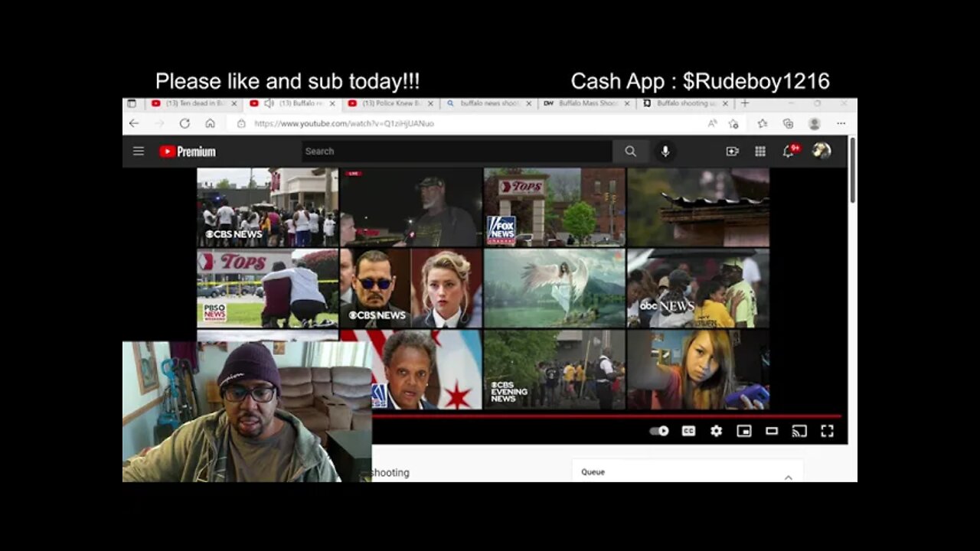The width and height of the screenshot is (980, 551).
Task: Open the tab actions menu icon
Action: [x=132, y=103]
